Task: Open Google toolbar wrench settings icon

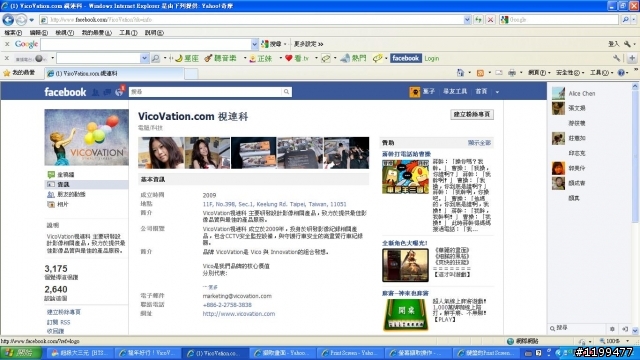Action: (x=627, y=44)
